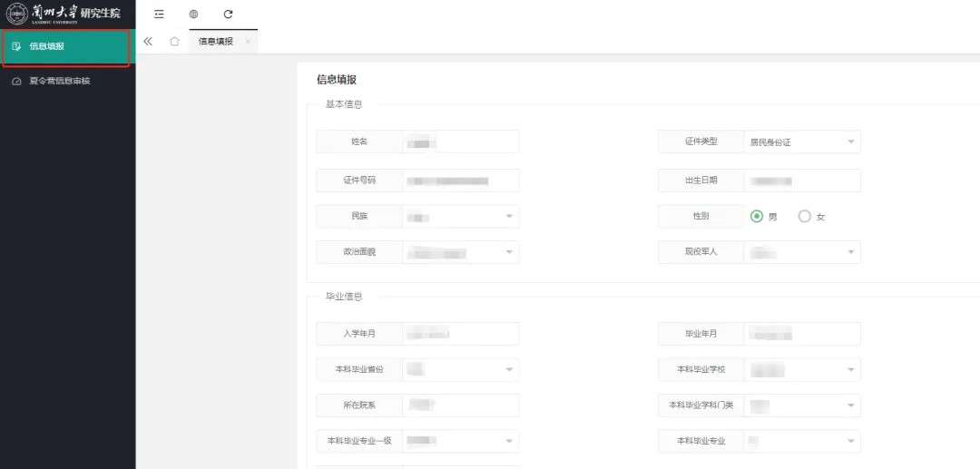Expand the 现役军人 dropdown
Screen dimensions: 980x469
[801, 252]
